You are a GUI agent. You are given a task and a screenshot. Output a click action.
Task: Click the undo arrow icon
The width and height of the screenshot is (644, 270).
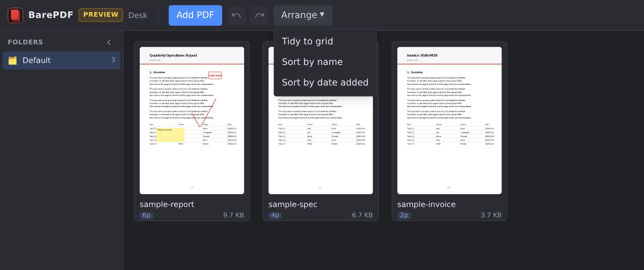(x=236, y=15)
